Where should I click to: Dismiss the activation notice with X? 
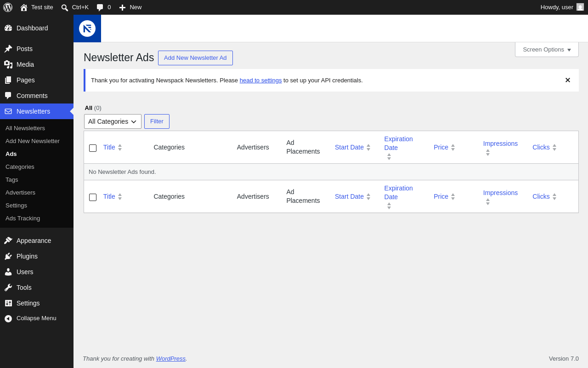pos(568,80)
